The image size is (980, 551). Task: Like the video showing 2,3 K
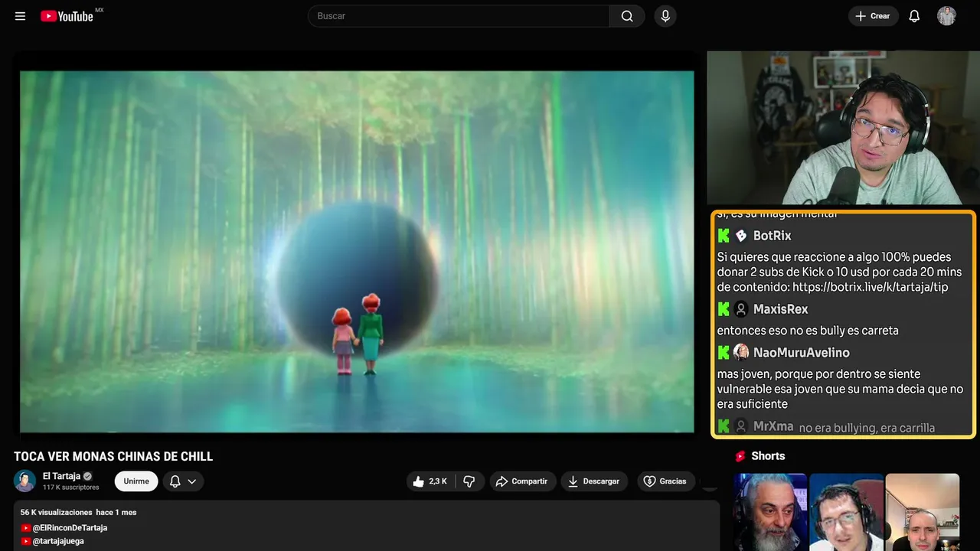(x=430, y=481)
